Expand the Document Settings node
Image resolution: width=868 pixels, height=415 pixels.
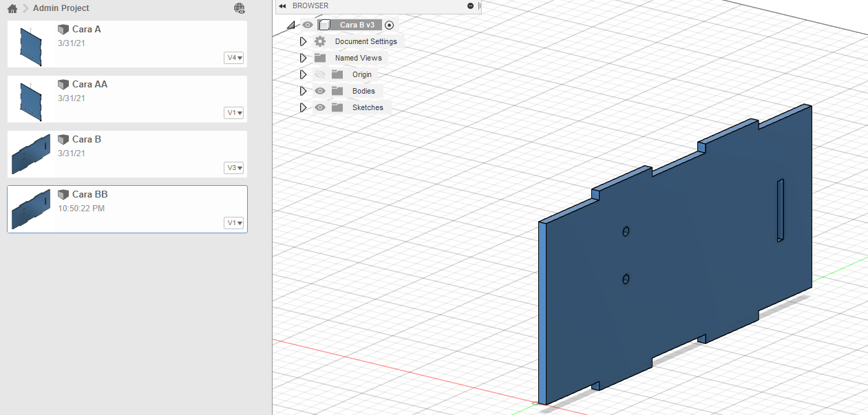click(x=303, y=41)
